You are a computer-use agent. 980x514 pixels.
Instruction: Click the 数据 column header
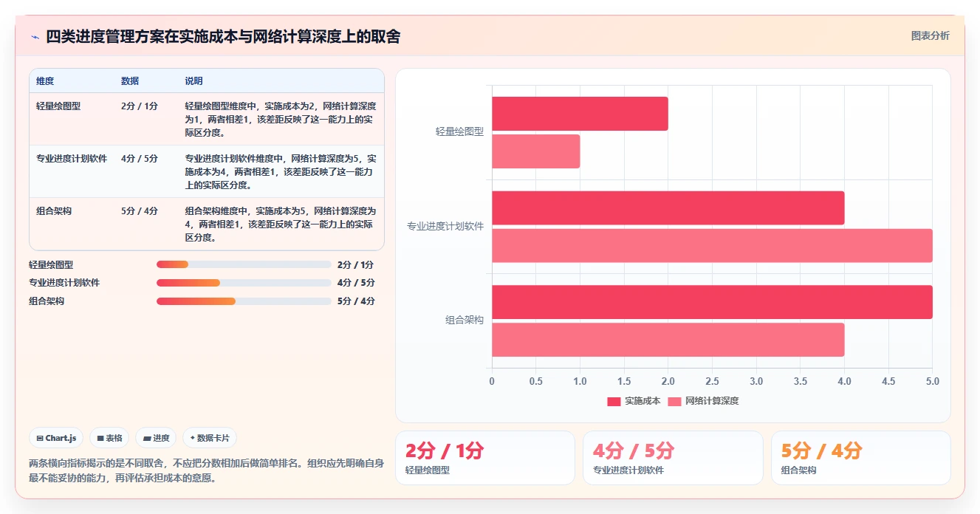click(130, 81)
